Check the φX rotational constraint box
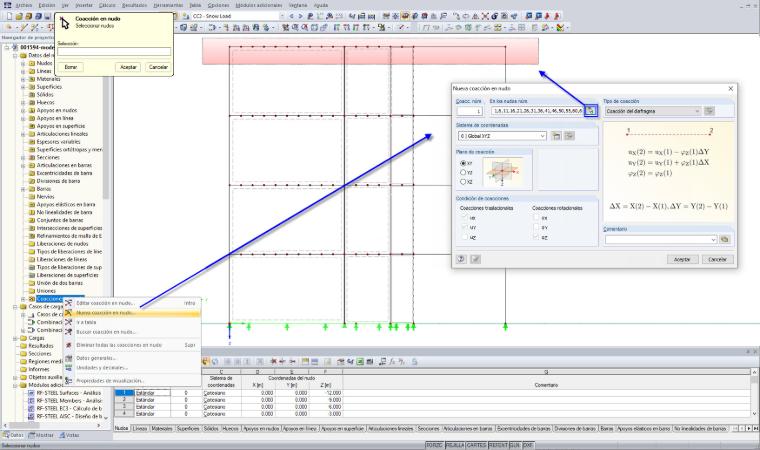The height and width of the screenshot is (450, 760). [x=536, y=218]
